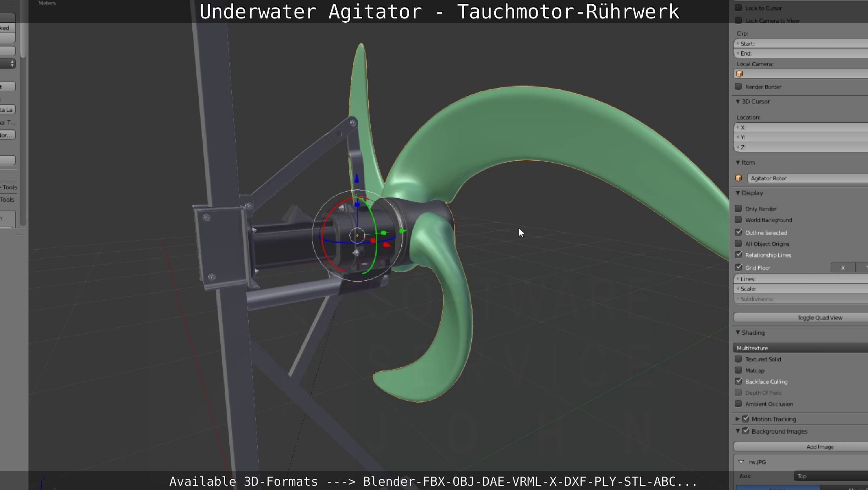
Task: Collapse the Background Images panel
Action: click(x=738, y=431)
